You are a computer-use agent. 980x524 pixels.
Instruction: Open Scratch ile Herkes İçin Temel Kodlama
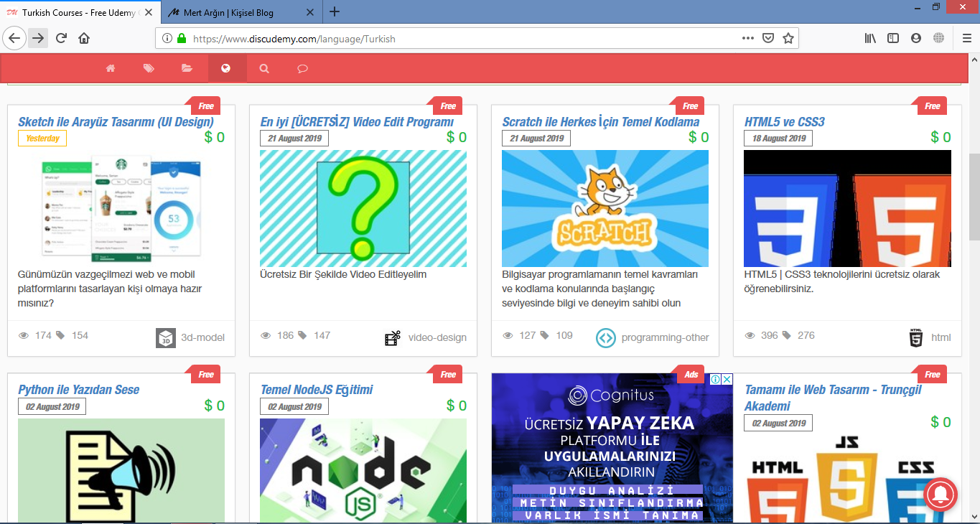[x=601, y=121]
